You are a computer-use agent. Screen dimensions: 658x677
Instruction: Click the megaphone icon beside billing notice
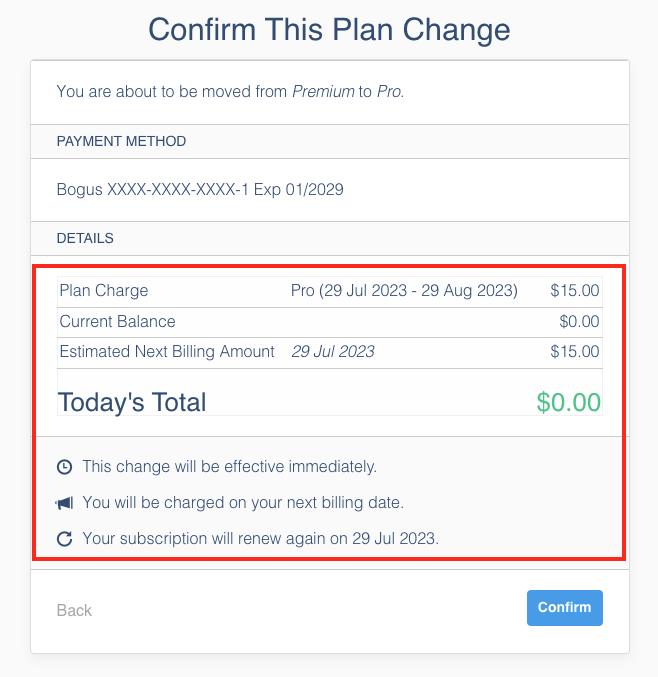click(x=64, y=503)
